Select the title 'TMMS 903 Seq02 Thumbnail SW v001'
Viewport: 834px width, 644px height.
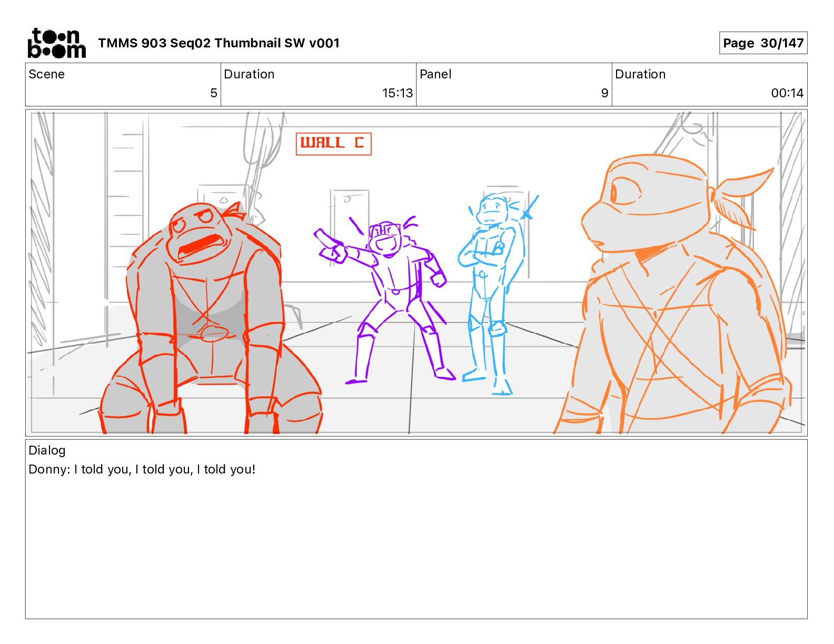pos(219,43)
